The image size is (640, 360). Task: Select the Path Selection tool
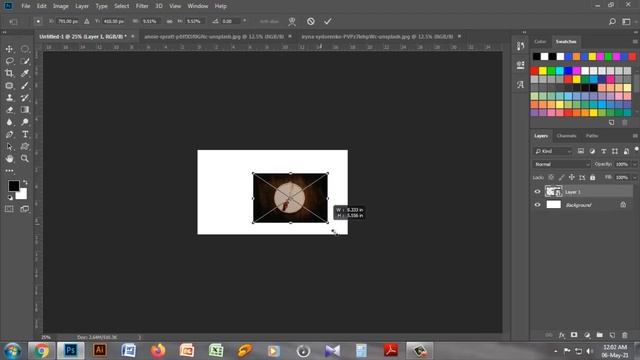9,147
